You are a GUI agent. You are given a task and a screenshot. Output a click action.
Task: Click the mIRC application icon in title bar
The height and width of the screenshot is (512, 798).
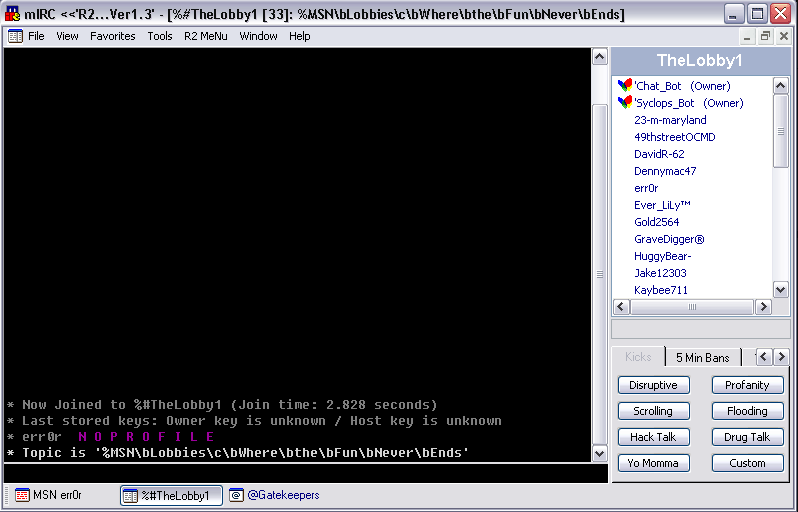pos(12,14)
